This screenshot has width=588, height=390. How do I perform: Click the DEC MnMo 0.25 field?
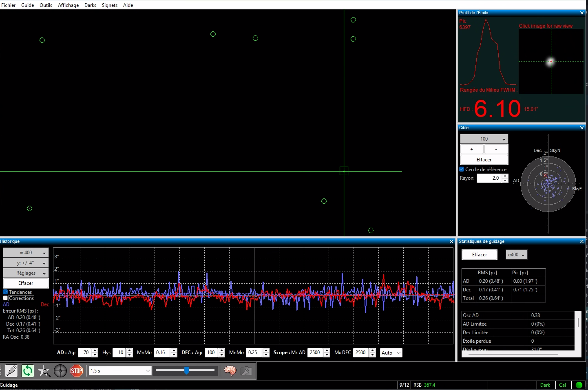click(254, 353)
